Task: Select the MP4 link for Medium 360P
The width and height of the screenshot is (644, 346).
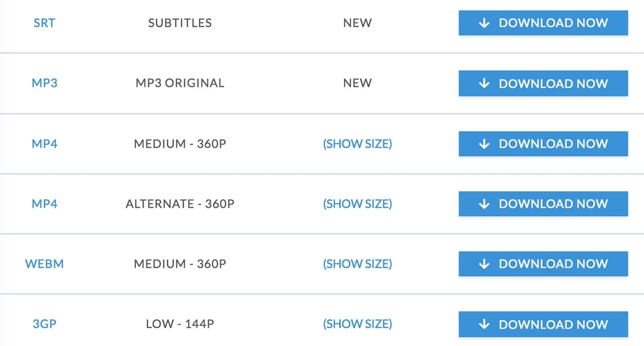Action: point(44,143)
